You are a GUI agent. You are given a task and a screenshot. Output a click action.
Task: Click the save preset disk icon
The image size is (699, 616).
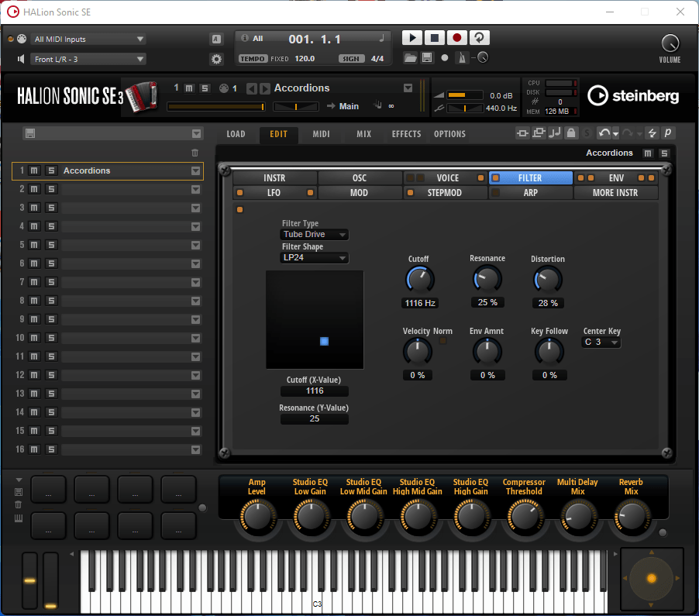pyautogui.click(x=428, y=57)
